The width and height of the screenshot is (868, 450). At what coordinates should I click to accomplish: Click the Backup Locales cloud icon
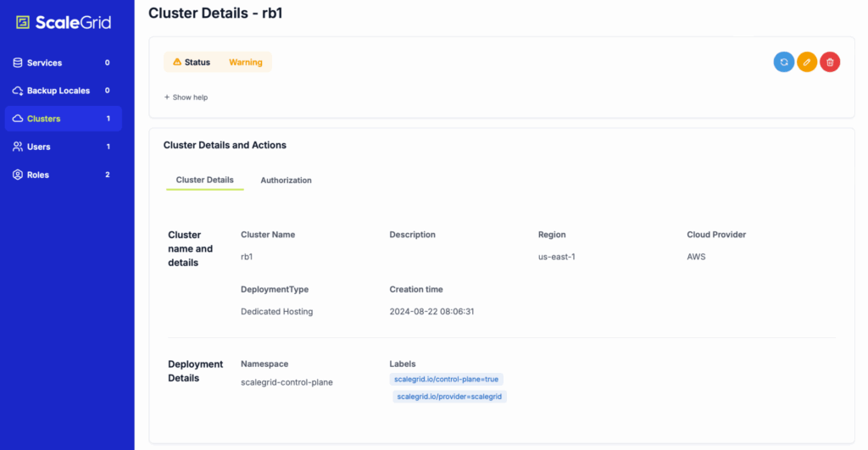(18, 91)
